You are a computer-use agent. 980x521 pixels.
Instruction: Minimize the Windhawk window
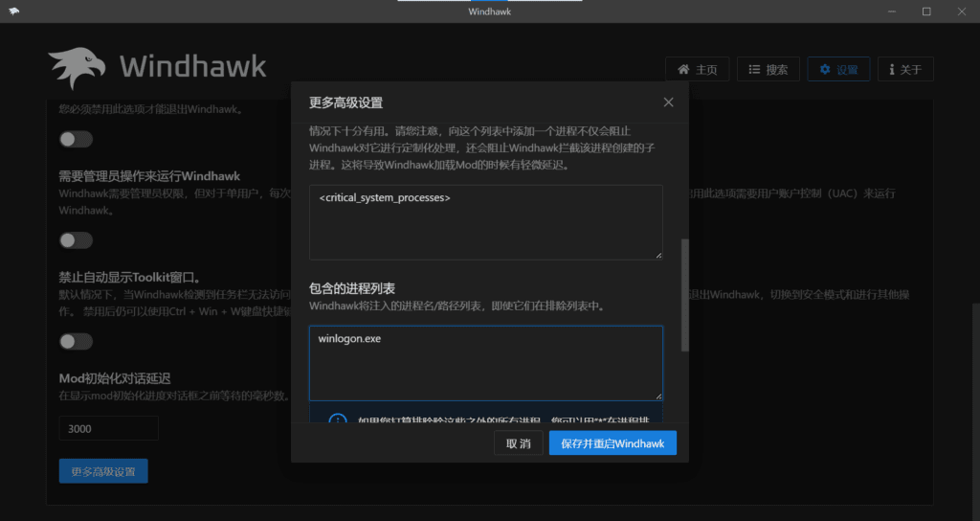coord(892,11)
